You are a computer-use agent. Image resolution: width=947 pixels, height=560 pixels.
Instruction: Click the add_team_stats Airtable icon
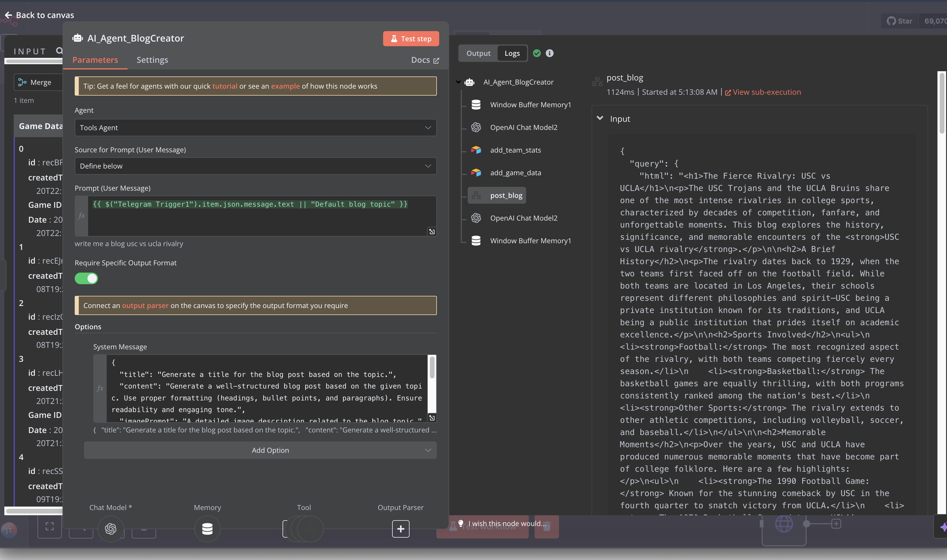click(476, 150)
